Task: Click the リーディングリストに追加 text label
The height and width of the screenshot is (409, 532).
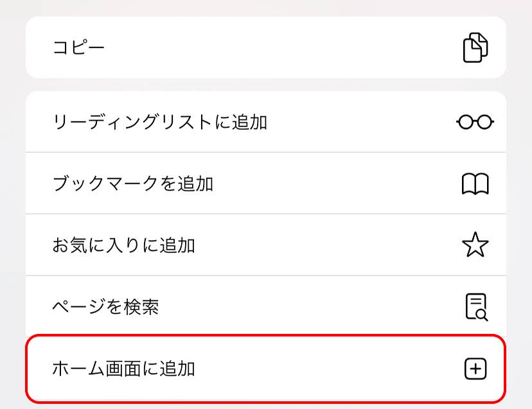Action: click(159, 122)
